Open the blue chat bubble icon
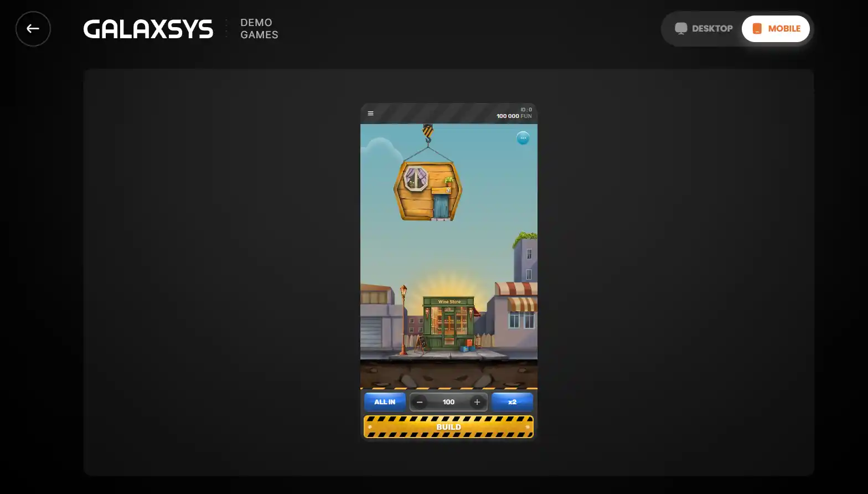This screenshot has width=868, height=494. (523, 138)
